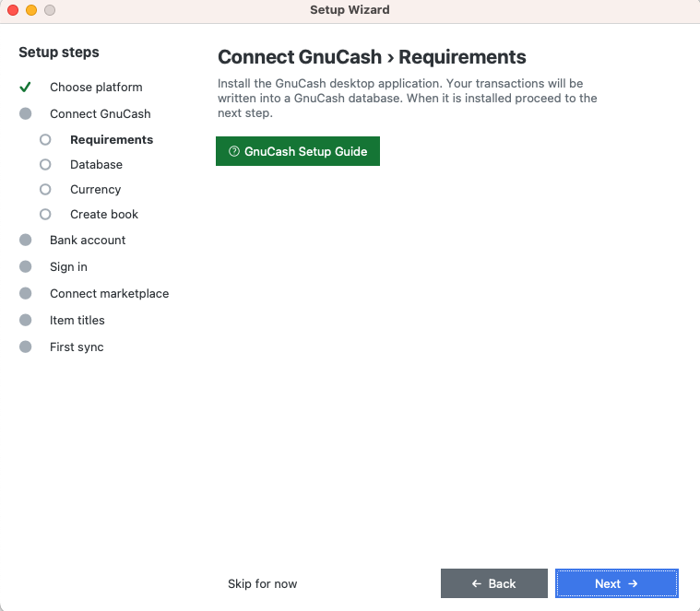Select Sign in step
Screen dimensions: 700x611
click(68, 266)
